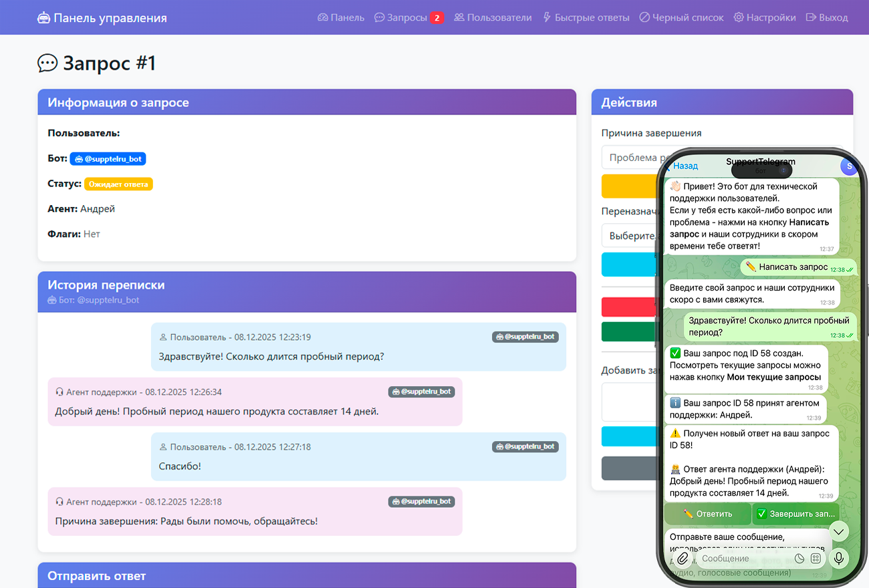
Task: Click the red "2" badge beside Запросы
Action: (437, 18)
